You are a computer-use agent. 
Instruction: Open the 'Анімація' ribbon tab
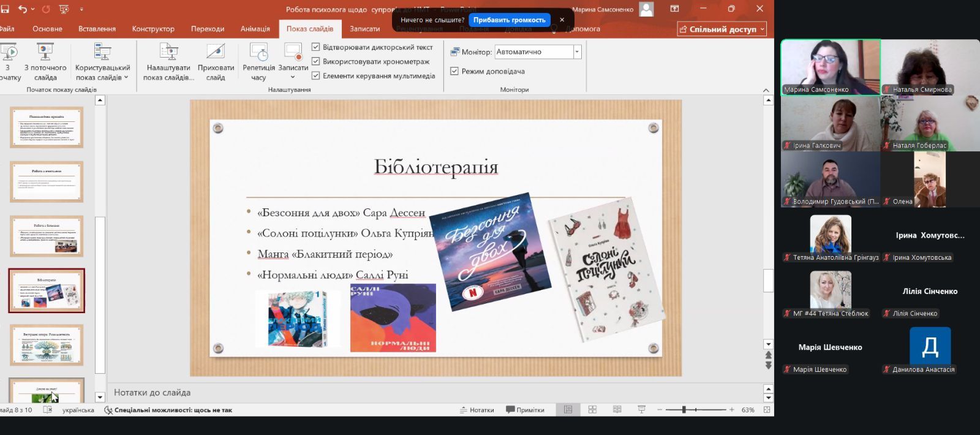point(255,29)
